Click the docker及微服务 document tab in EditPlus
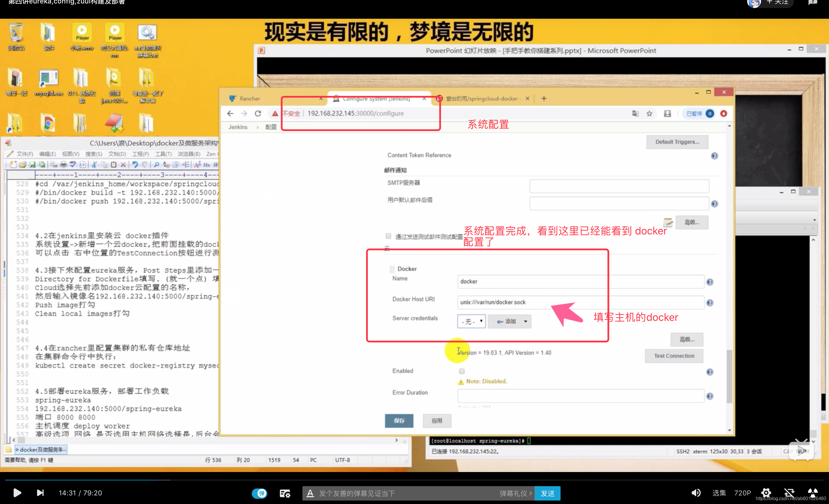This screenshot has width=829, height=504. click(40, 450)
